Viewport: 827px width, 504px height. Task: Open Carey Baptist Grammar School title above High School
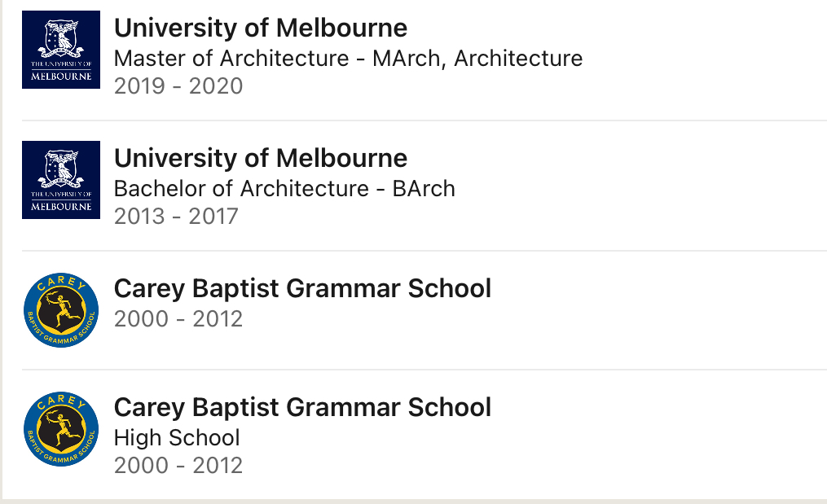pyautogui.click(x=302, y=407)
